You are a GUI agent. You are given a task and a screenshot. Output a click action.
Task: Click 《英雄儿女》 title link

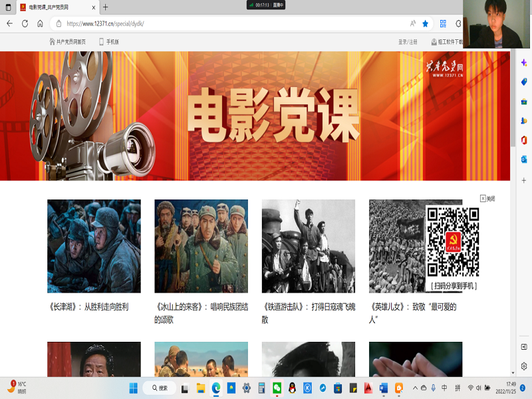(x=413, y=313)
